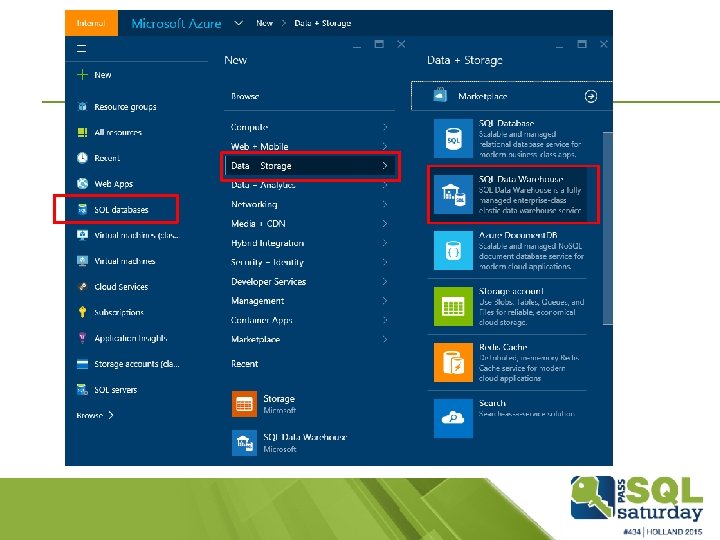The height and width of the screenshot is (540, 720).
Task: Select the Redis Cache tile icon
Action: click(453, 362)
